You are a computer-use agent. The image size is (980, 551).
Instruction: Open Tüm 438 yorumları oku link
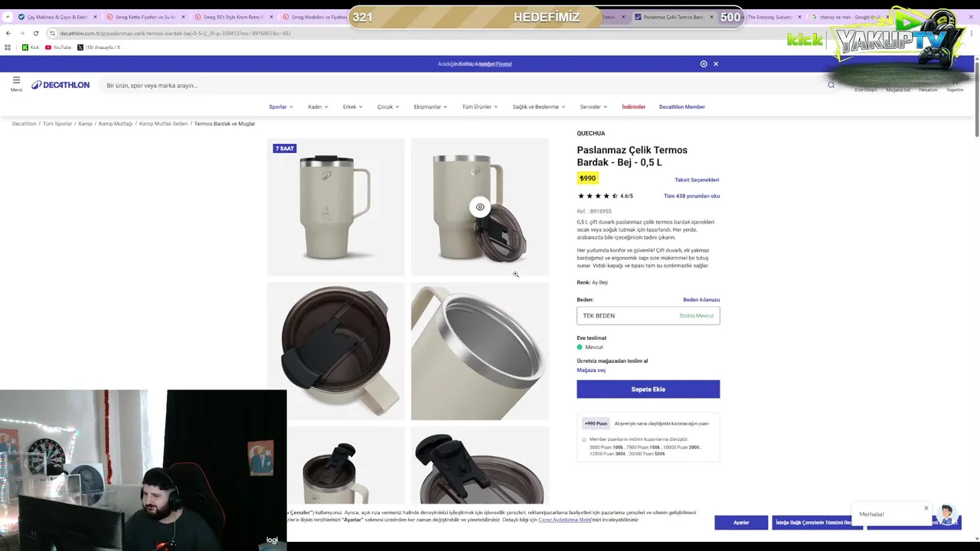691,196
